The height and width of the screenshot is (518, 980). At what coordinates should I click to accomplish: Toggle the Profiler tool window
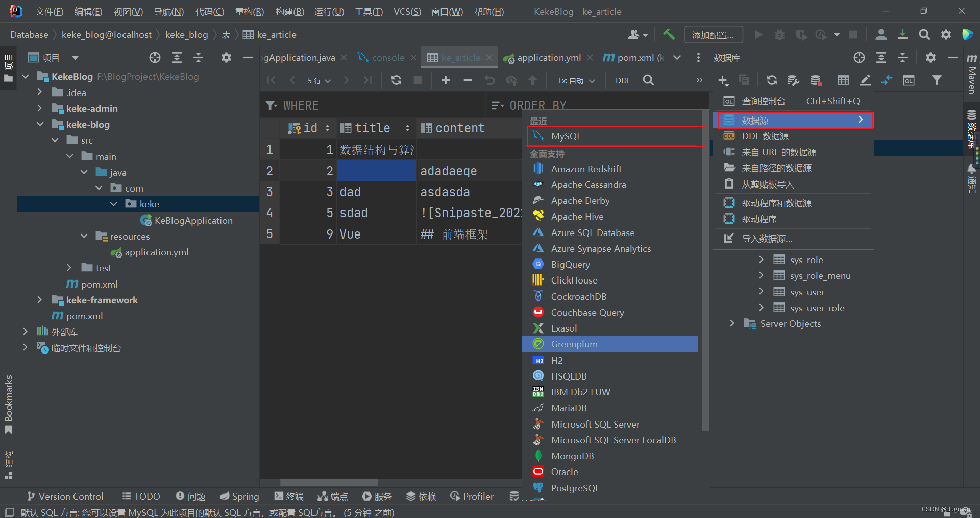(472, 496)
